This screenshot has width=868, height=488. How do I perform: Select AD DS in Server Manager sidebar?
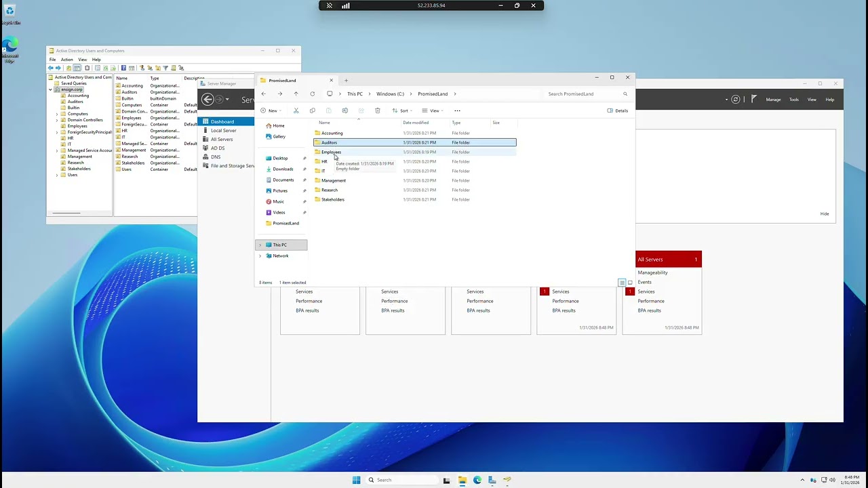point(218,148)
